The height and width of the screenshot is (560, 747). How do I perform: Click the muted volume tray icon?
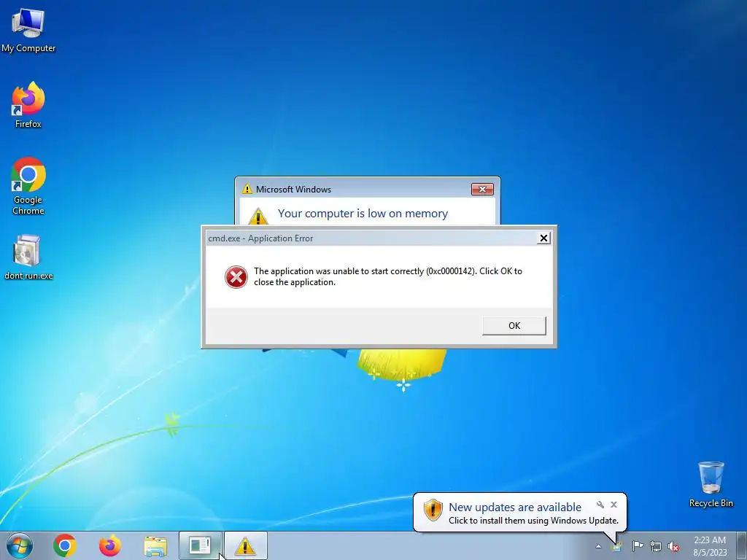[x=673, y=546]
